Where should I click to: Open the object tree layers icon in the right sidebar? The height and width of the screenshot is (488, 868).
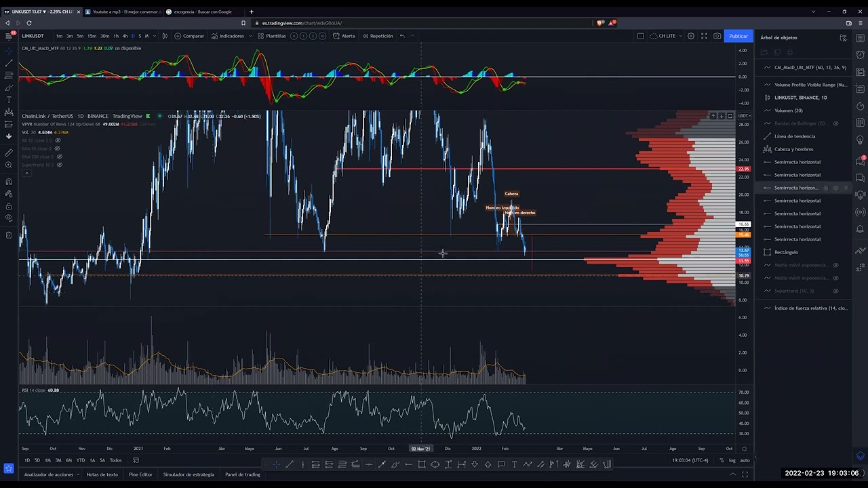861,455
